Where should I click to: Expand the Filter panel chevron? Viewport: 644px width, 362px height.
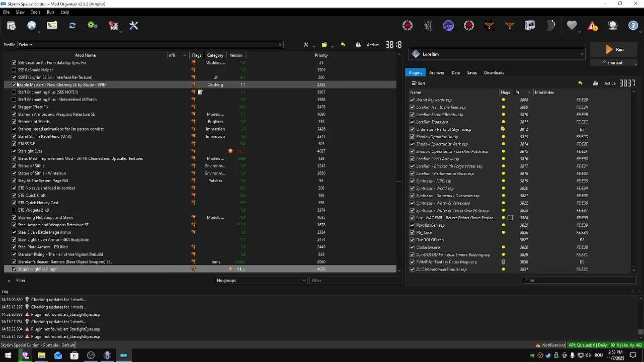pos(9,281)
